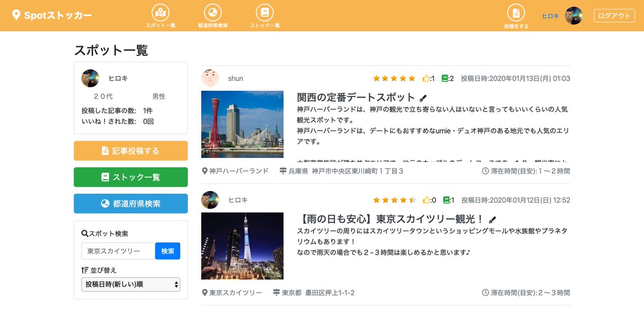Click ストック一覧 green sidebar button
This screenshot has width=644, height=331.
click(131, 177)
